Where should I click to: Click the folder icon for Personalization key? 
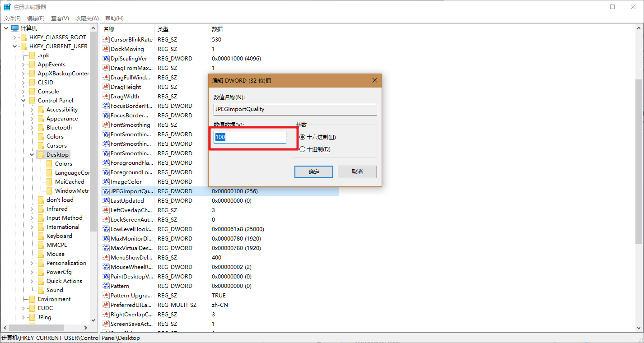[41, 263]
